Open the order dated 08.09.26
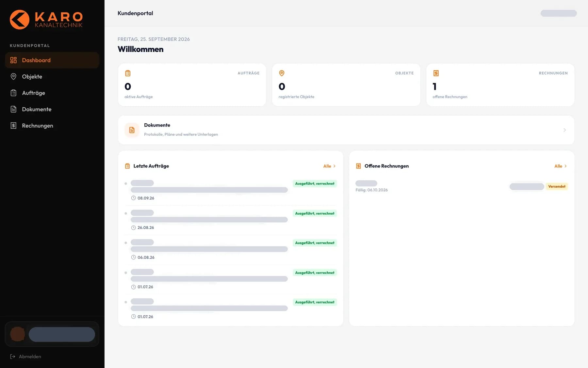 pos(231,191)
